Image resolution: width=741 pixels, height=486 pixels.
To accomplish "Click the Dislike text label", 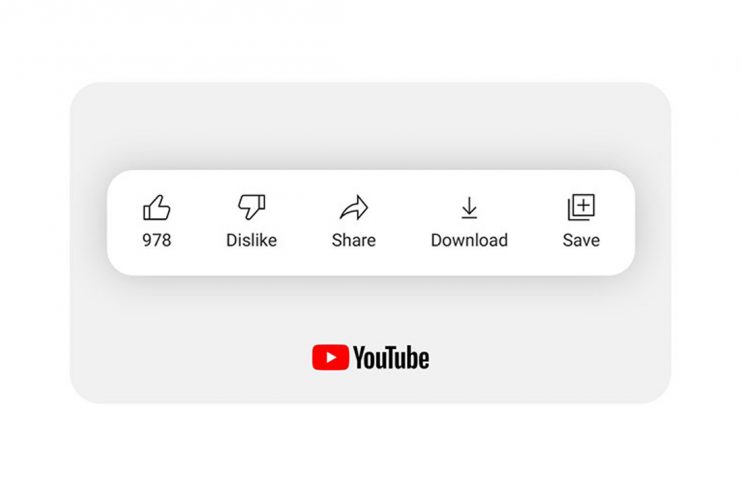I will [x=251, y=240].
